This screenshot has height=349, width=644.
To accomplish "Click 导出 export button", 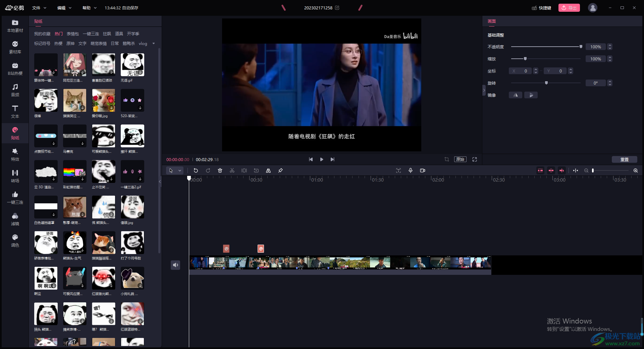I will click(569, 8).
